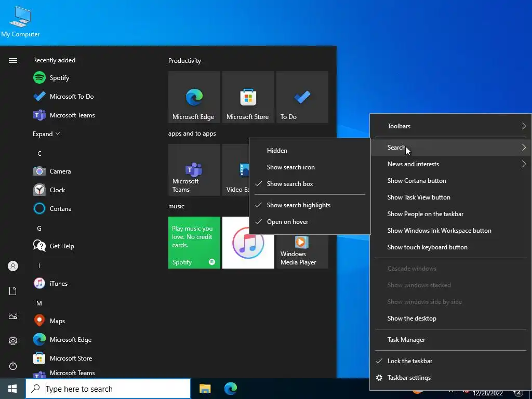Jump to letter I in app list
Image resolution: width=532 pixels, height=399 pixels.
tap(39, 265)
